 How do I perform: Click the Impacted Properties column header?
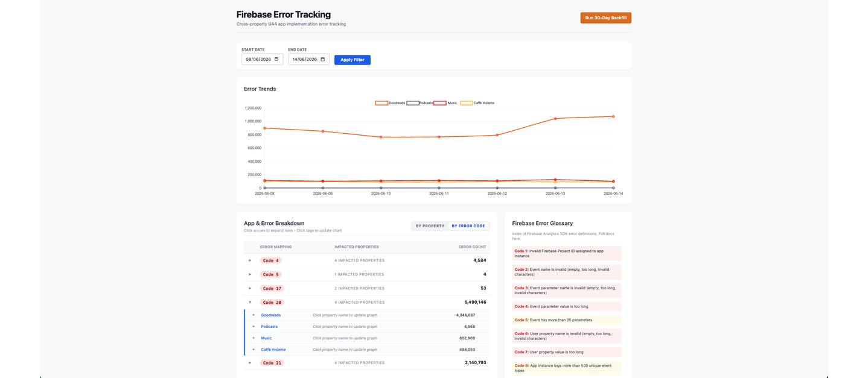pyautogui.click(x=357, y=247)
